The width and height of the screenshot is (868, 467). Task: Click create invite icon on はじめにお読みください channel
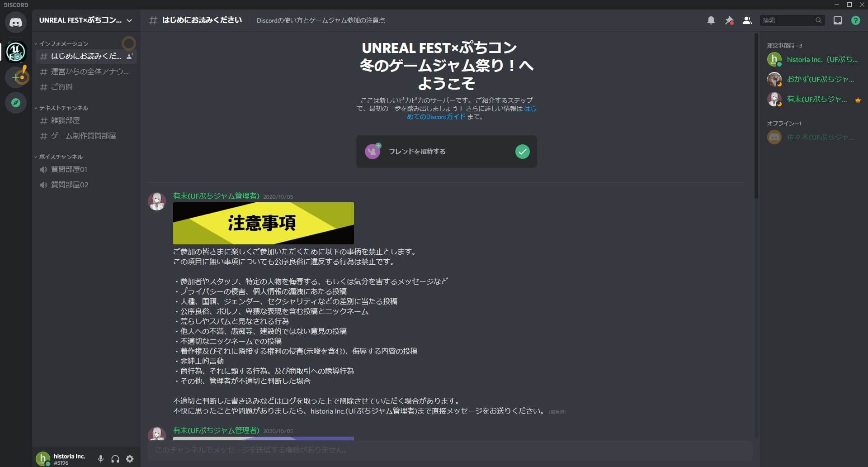click(x=130, y=56)
